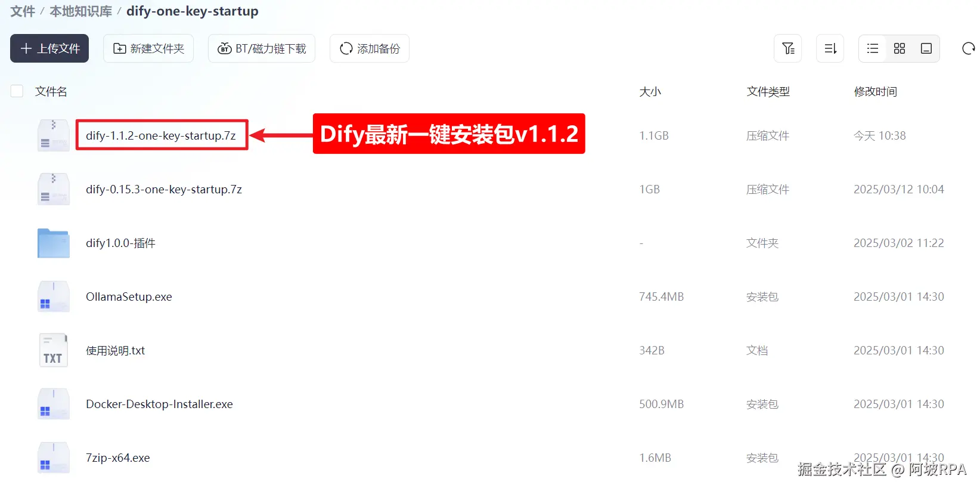Click the OllamaSetup.exe installer icon
980x491 pixels.
pyautogui.click(x=54, y=297)
